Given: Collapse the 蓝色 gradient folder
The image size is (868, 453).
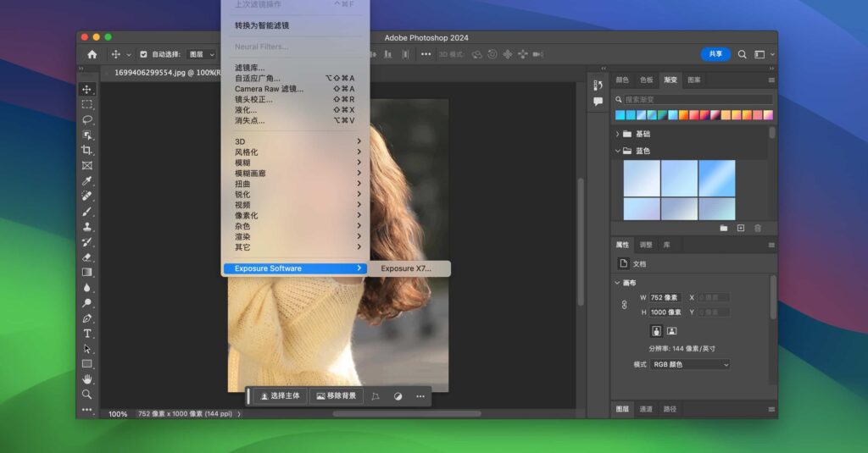Looking at the screenshot, I should (x=617, y=151).
